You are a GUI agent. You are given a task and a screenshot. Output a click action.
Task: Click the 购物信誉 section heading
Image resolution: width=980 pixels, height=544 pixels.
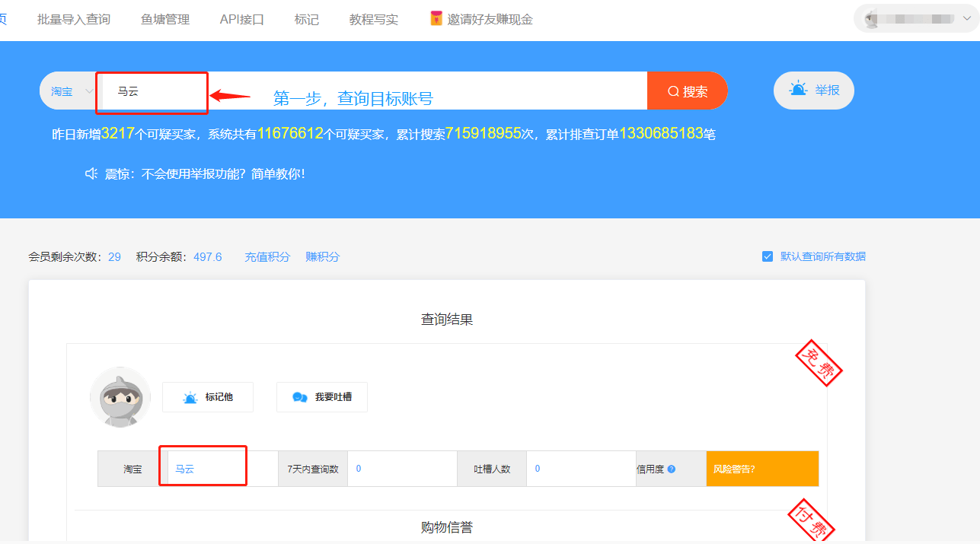[x=447, y=527]
